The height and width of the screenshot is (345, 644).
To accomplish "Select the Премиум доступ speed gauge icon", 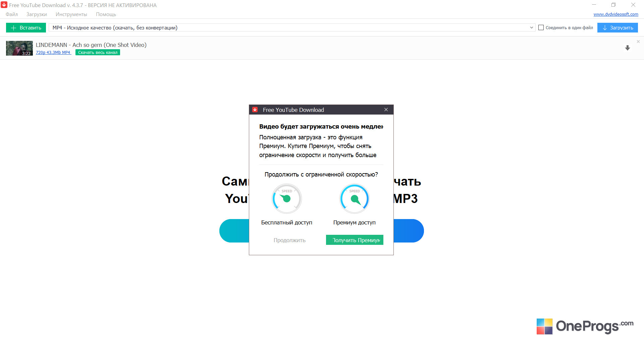I will coord(355,199).
